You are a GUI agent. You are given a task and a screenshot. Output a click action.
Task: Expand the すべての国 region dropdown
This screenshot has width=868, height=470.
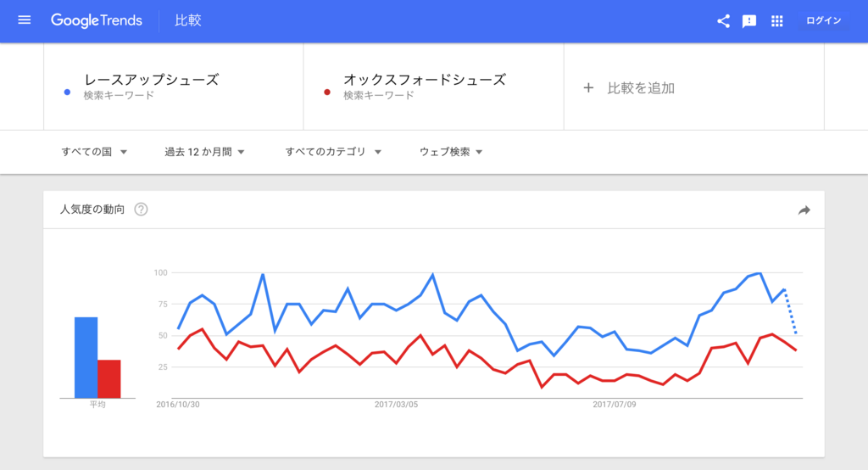click(94, 152)
